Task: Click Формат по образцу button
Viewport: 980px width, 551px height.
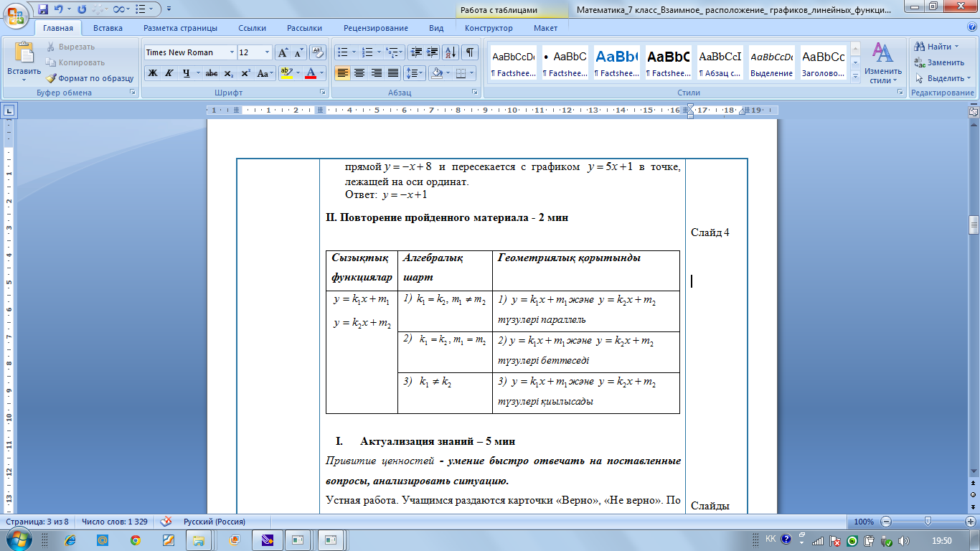Action: (x=90, y=78)
